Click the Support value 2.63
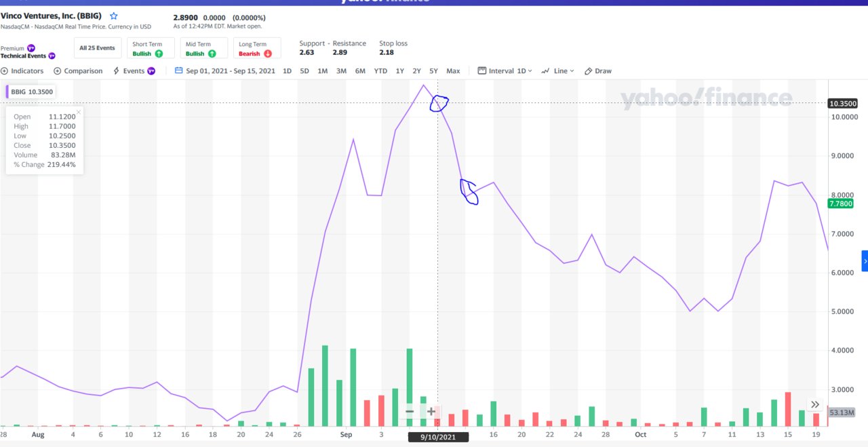Viewport: 868px width, 447px height. tap(307, 52)
